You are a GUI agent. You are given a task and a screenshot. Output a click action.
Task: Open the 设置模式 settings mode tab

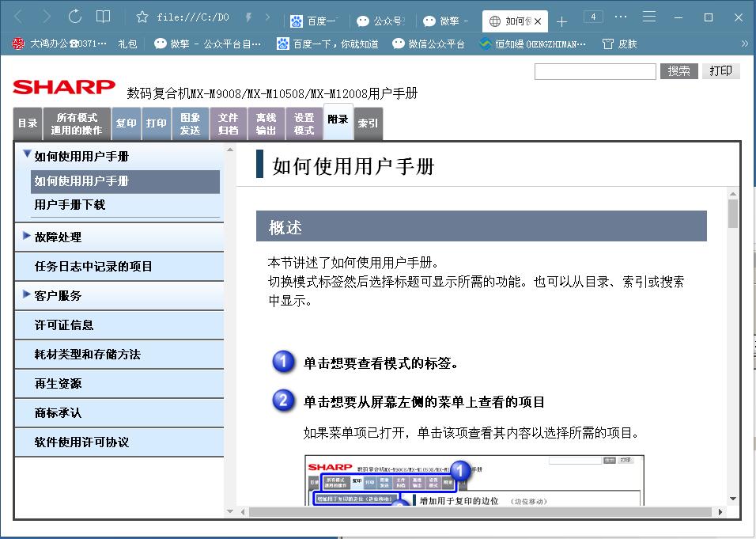304,123
